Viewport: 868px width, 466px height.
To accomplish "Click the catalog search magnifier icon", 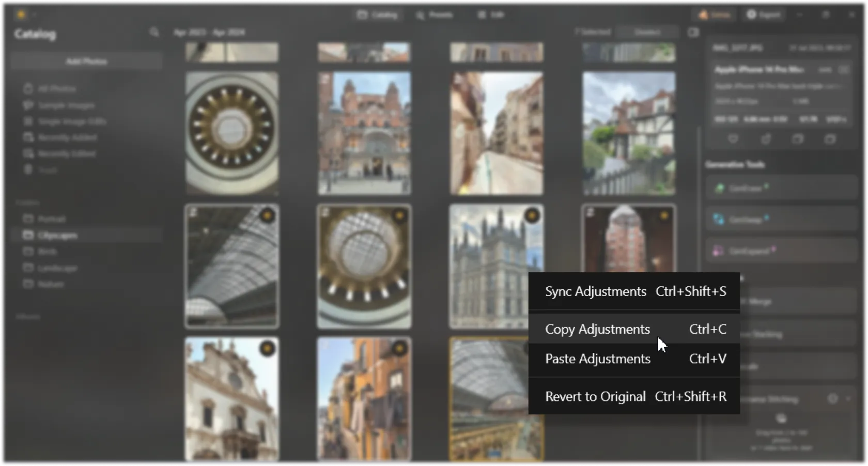I will point(154,33).
